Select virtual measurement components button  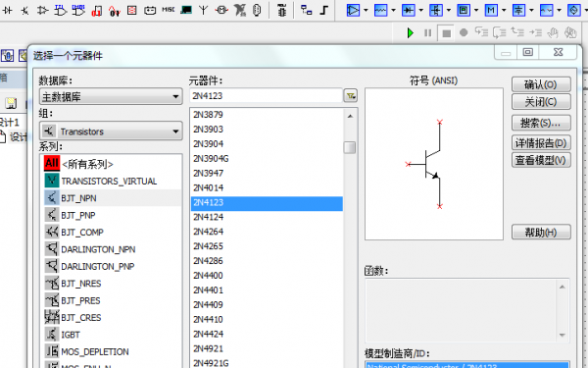click(x=464, y=10)
